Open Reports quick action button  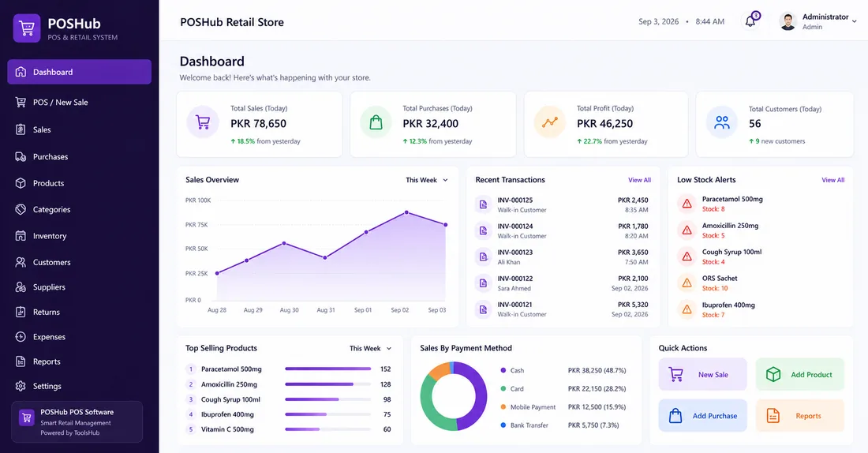800,415
